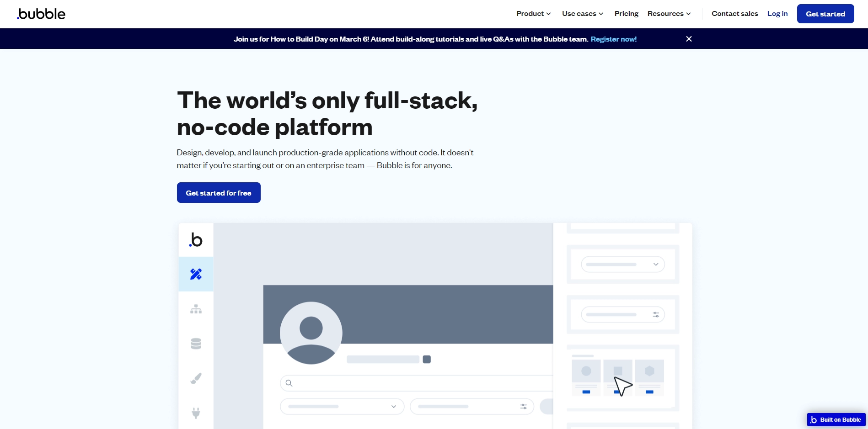The height and width of the screenshot is (429, 868).
Task: Click the Get started button in header
Action: pyautogui.click(x=825, y=14)
